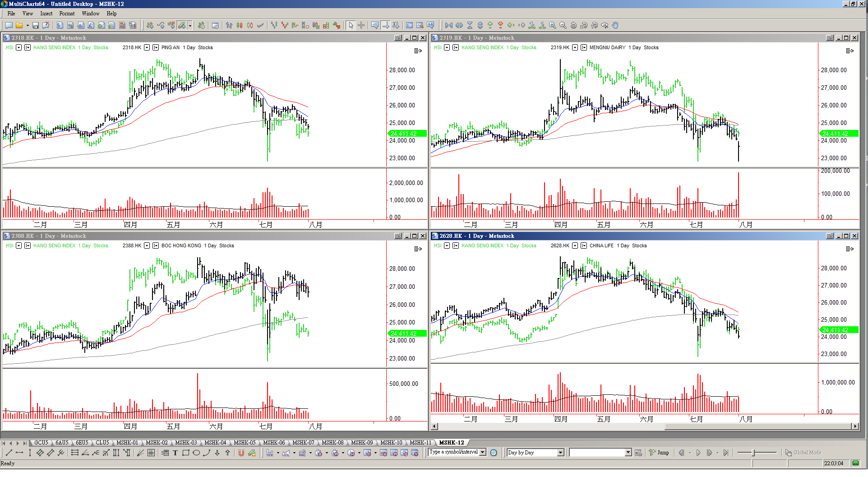
Task: Select the crosshair pointer tool
Action: click(361, 26)
